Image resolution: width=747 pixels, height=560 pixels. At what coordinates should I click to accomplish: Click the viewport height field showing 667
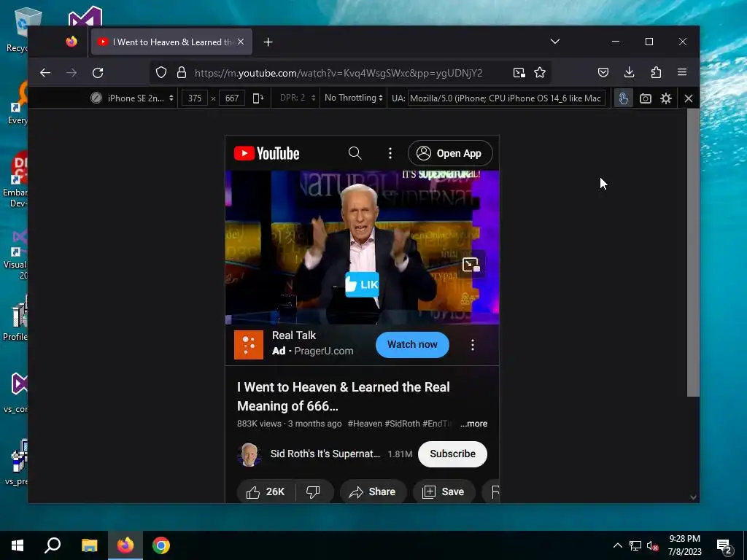point(232,98)
